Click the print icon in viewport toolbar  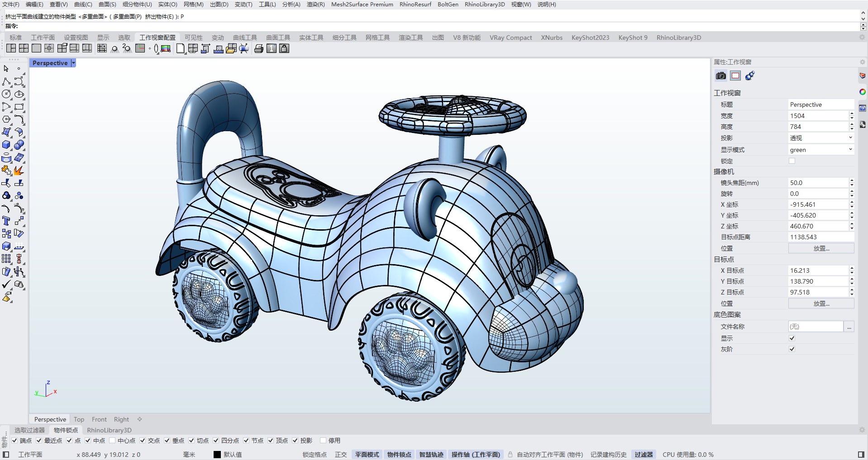[259, 48]
